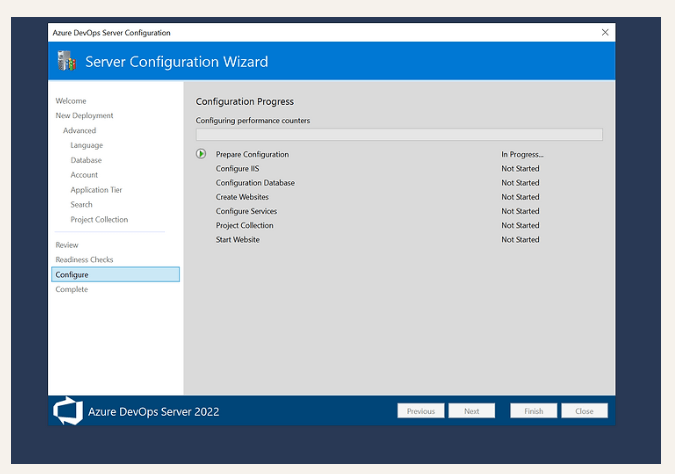Viewport: 675px width, 474px height.
Task: Click Not Started status for Configure IIS
Action: pos(520,168)
